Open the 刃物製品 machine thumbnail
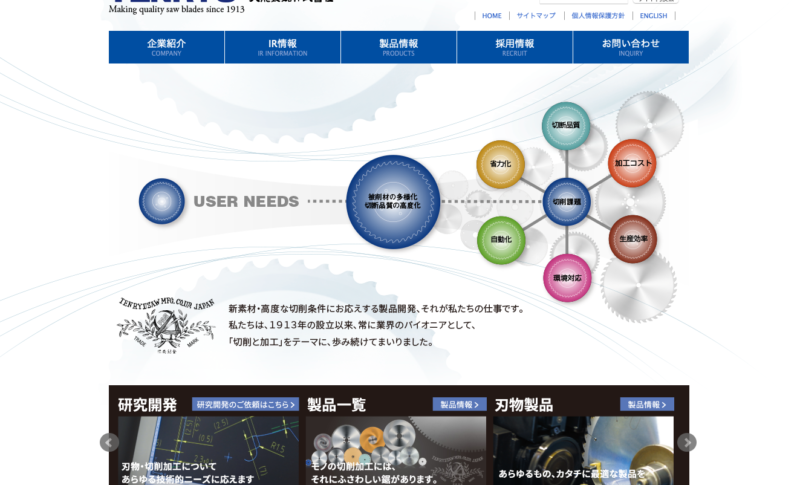Viewport: 800px width, 485px height. (583, 450)
